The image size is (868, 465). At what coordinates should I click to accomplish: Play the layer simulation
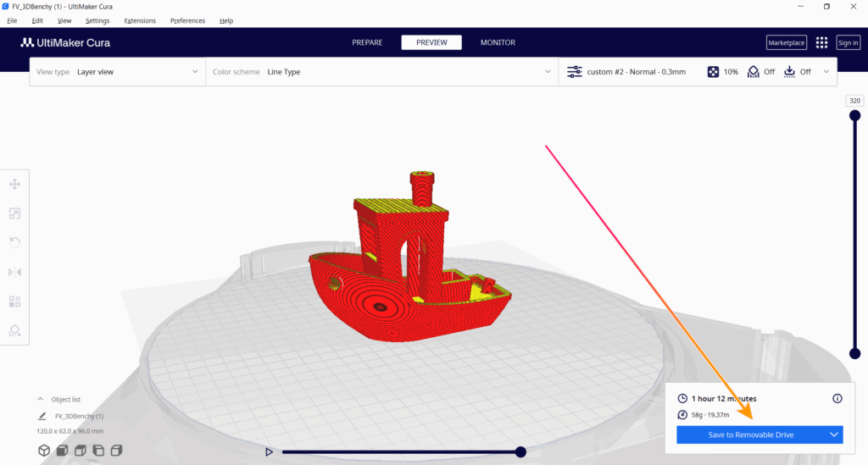(269, 451)
